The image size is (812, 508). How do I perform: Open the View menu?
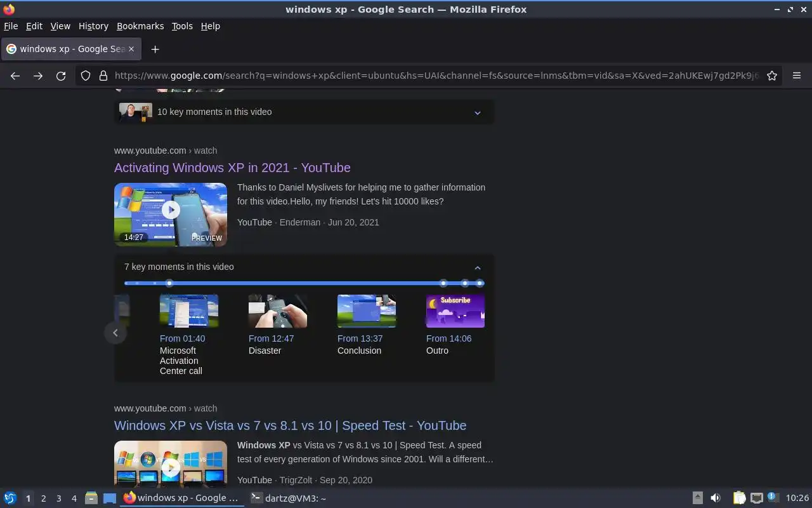pyautogui.click(x=60, y=26)
